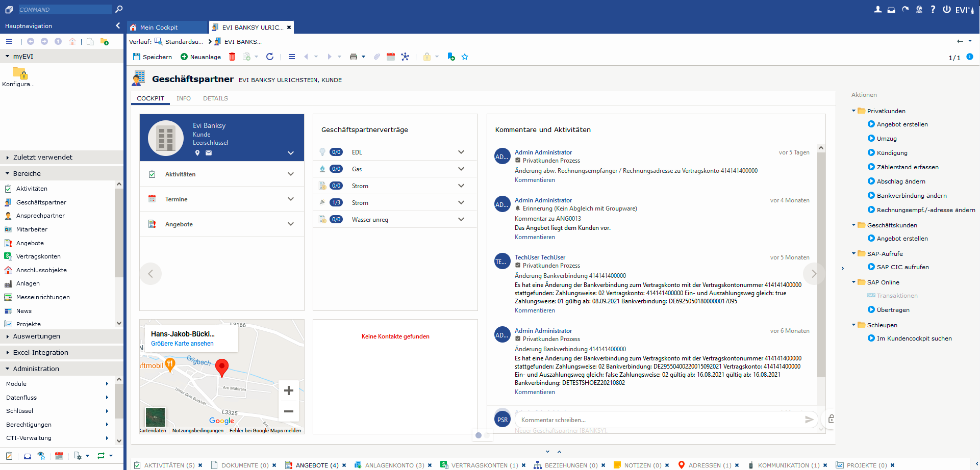Open the calendar icon in toolbar
The width and height of the screenshot is (980, 470).
(x=391, y=57)
